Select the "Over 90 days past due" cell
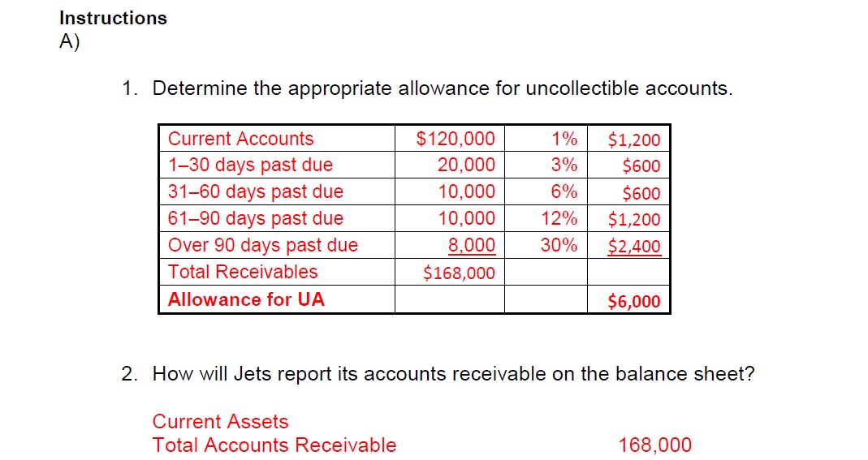Image resolution: width=868 pixels, height=460 pixels. [x=262, y=246]
